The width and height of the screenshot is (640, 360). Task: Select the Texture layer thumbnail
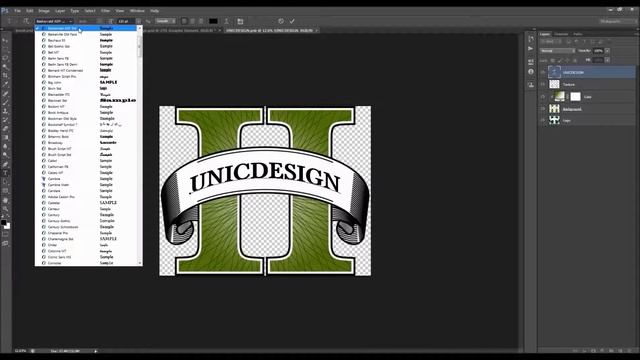[554, 84]
